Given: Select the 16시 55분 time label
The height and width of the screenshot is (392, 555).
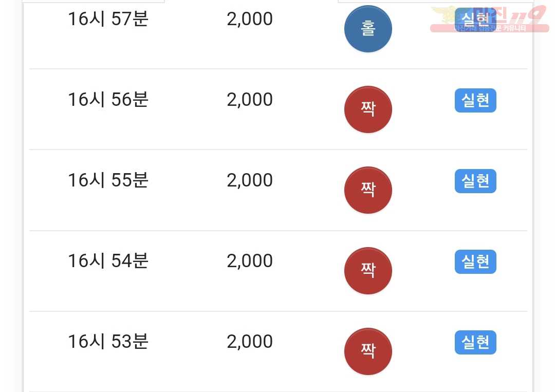Looking at the screenshot, I should [x=108, y=180].
